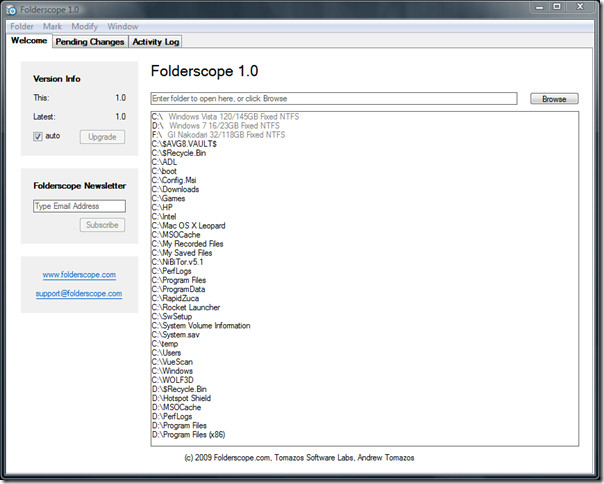Open the Folder menu
Image resolution: width=604 pixels, height=484 pixels.
[22, 27]
